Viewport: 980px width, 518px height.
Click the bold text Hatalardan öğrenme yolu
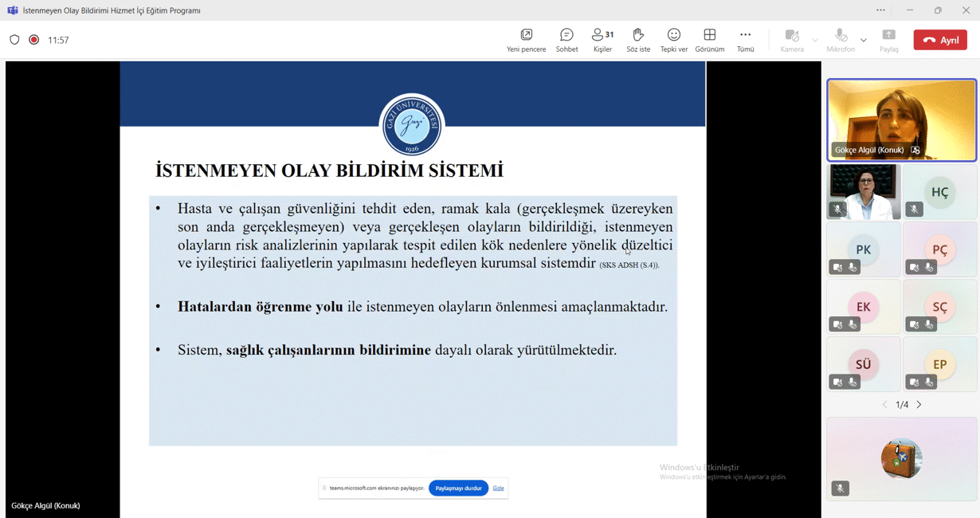[261, 307]
